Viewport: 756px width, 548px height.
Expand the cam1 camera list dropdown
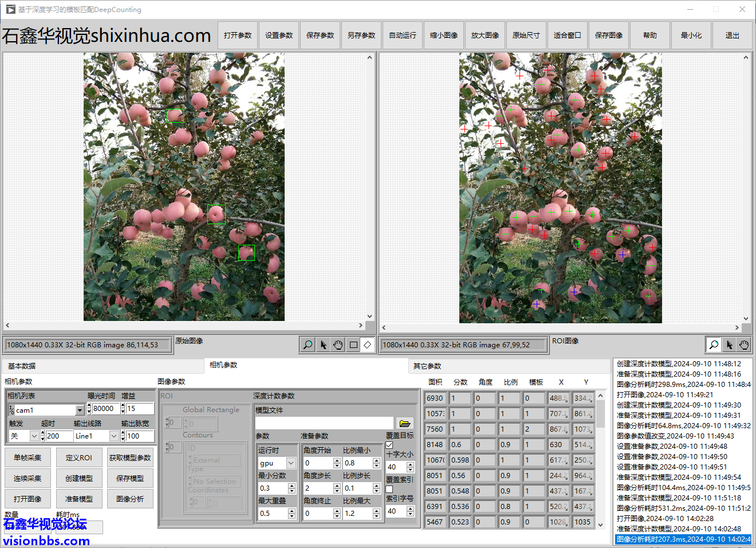click(80, 410)
